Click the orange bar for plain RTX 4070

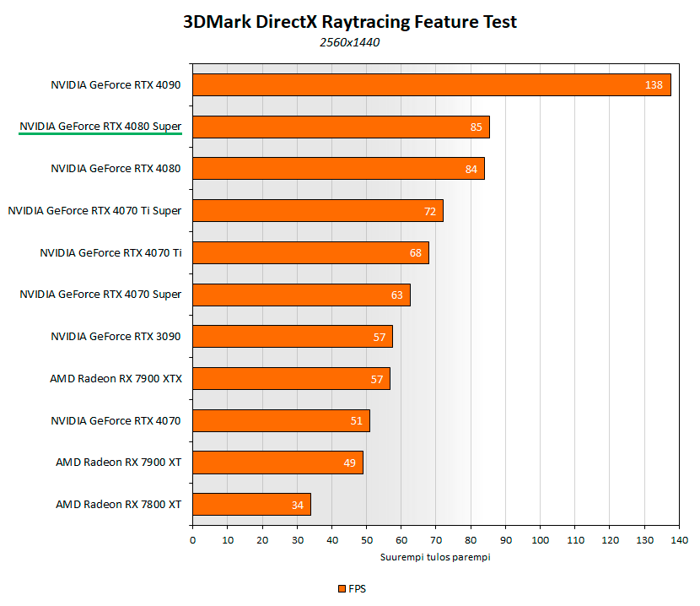click(281, 420)
